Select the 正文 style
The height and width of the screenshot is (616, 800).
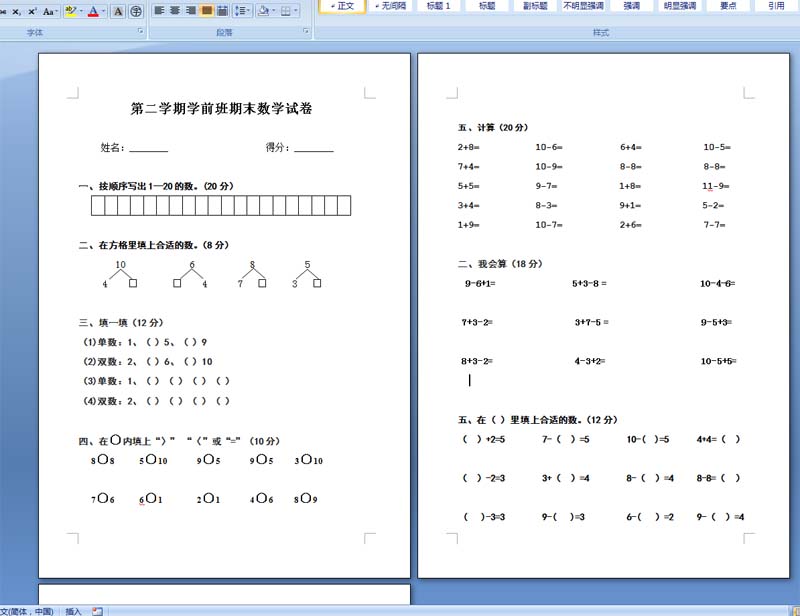tap(342, 6)
